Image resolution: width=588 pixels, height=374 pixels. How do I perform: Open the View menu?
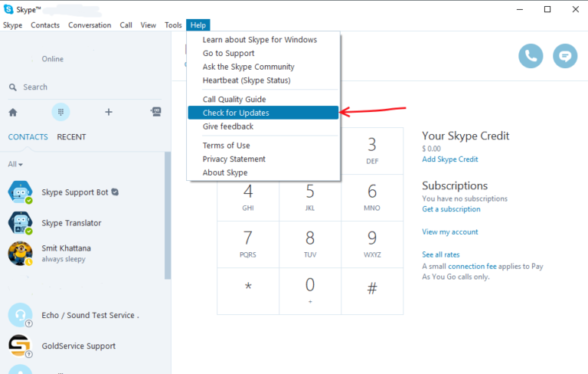(x=149, y=25)
